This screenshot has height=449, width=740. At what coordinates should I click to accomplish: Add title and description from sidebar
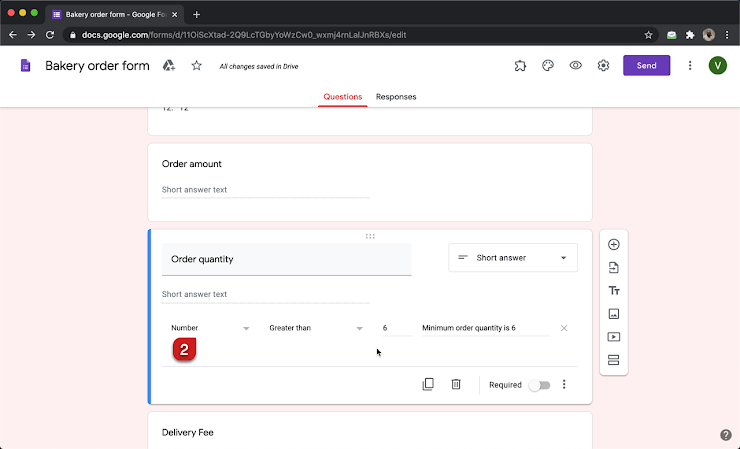click(x=613, y=291)
